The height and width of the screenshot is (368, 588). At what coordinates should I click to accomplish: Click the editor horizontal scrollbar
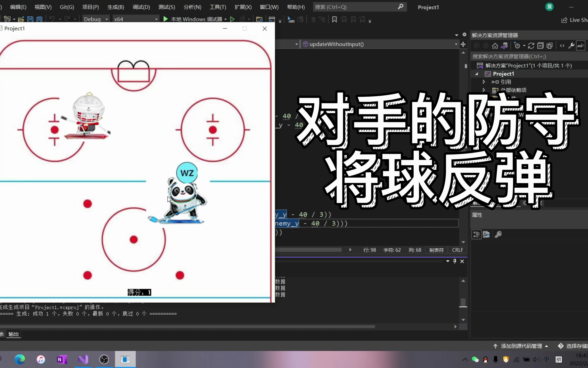(x=308, y=250)
